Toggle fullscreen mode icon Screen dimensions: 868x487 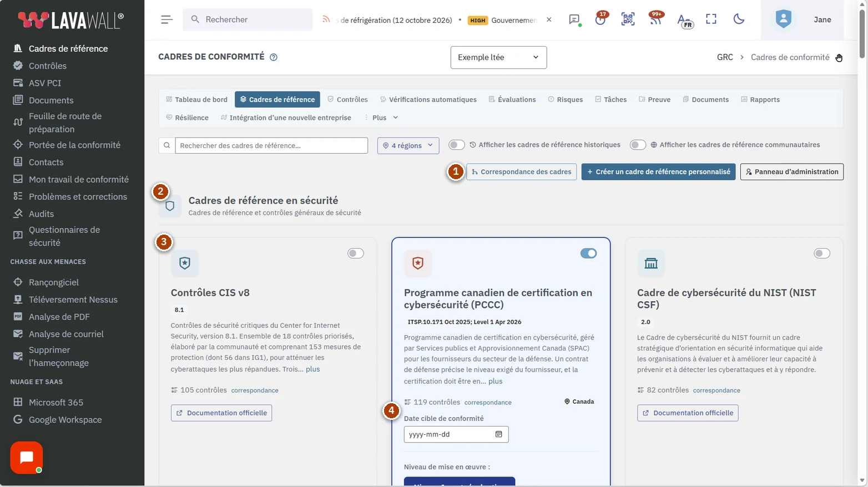click(711, 19)
